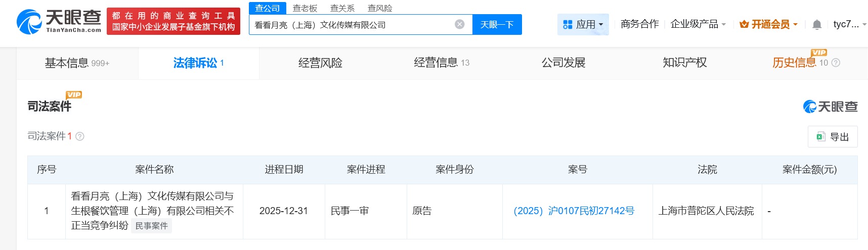Click the 案件名称 column header
The height and width of the screenshot is (250, 868).
(154, 170)
